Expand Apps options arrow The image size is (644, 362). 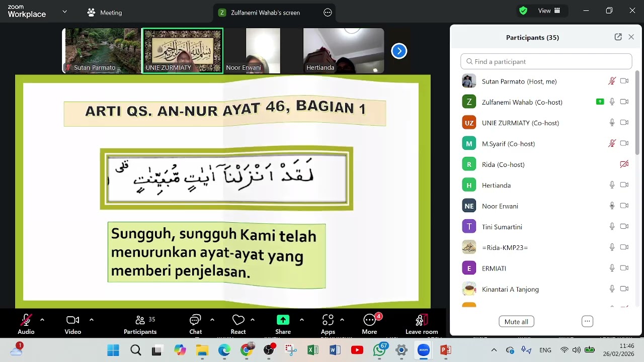point(342,320)
